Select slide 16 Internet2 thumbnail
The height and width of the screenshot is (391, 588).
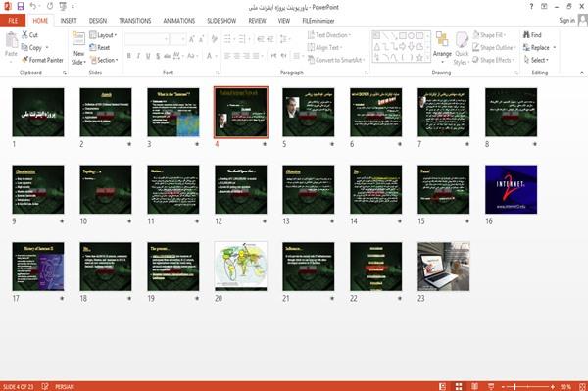coord(512,189)
